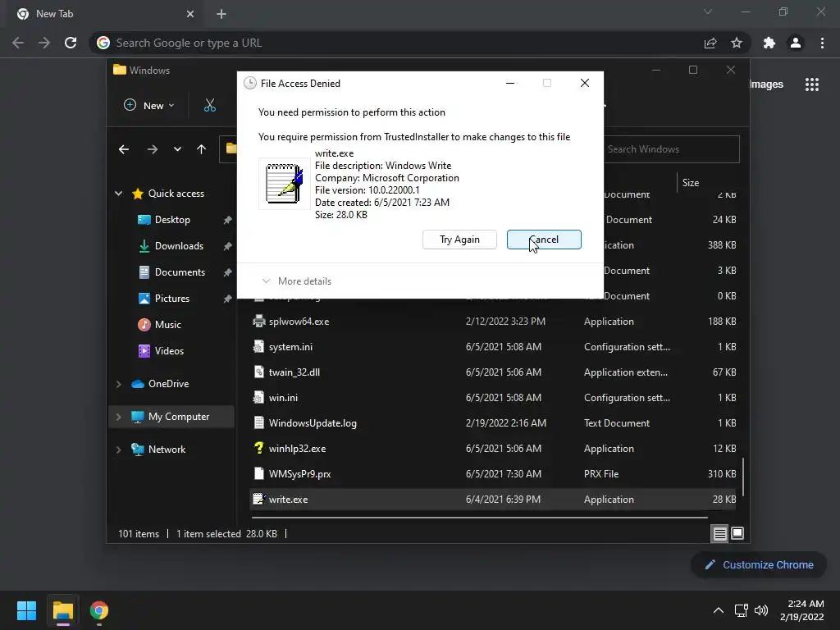840x630 pixels.
Task: Open Downloads in Quick access
Action: pos(179,246)
